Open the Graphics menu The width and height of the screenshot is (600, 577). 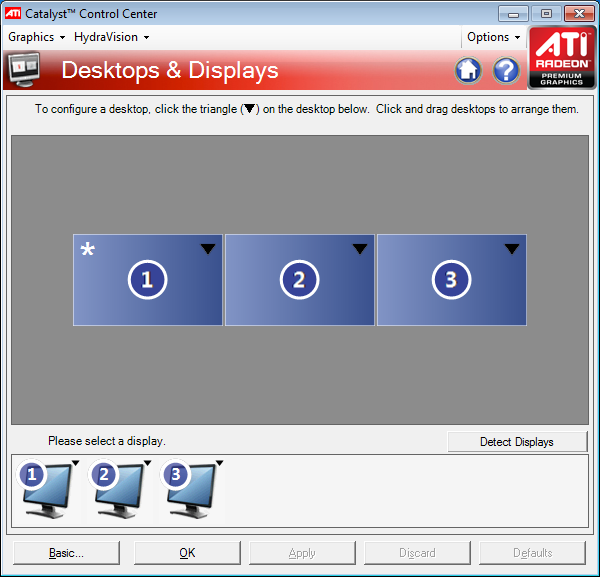click(36, 37)
